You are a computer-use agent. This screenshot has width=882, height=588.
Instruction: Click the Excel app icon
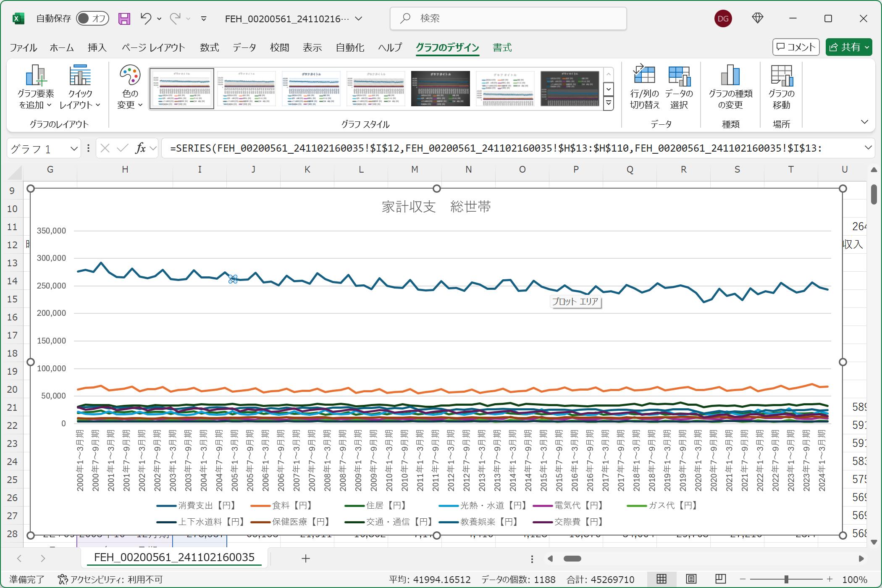[x=18, y=18]
